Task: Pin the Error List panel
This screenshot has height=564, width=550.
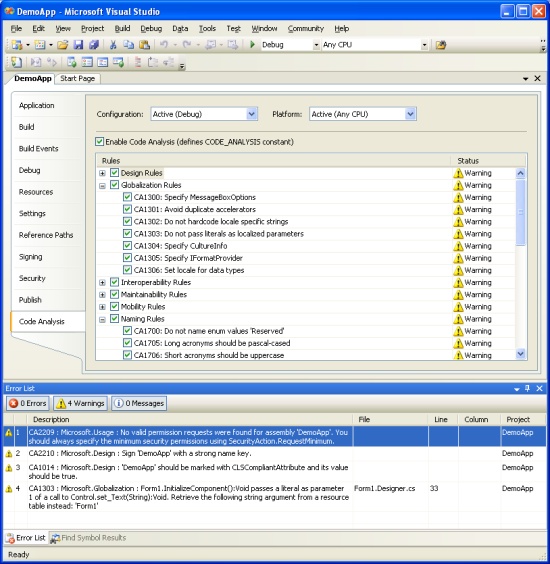Action: (x=527, y=388)
